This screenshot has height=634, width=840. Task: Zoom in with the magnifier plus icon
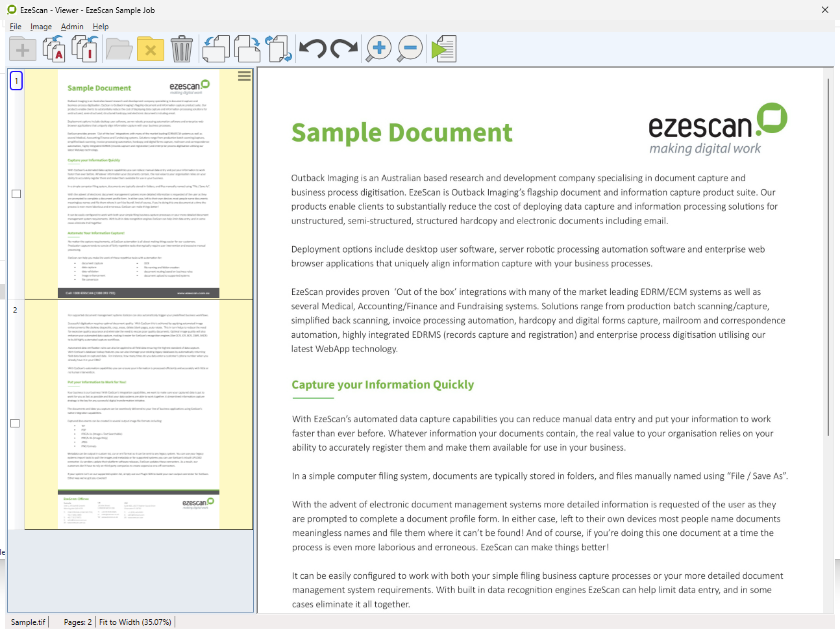coord(378,49)
